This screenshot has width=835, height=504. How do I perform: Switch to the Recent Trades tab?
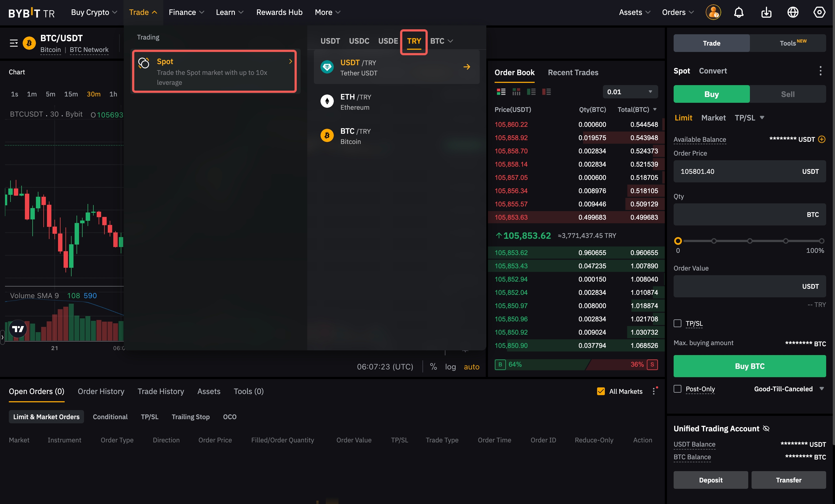[x=573, y=72]
